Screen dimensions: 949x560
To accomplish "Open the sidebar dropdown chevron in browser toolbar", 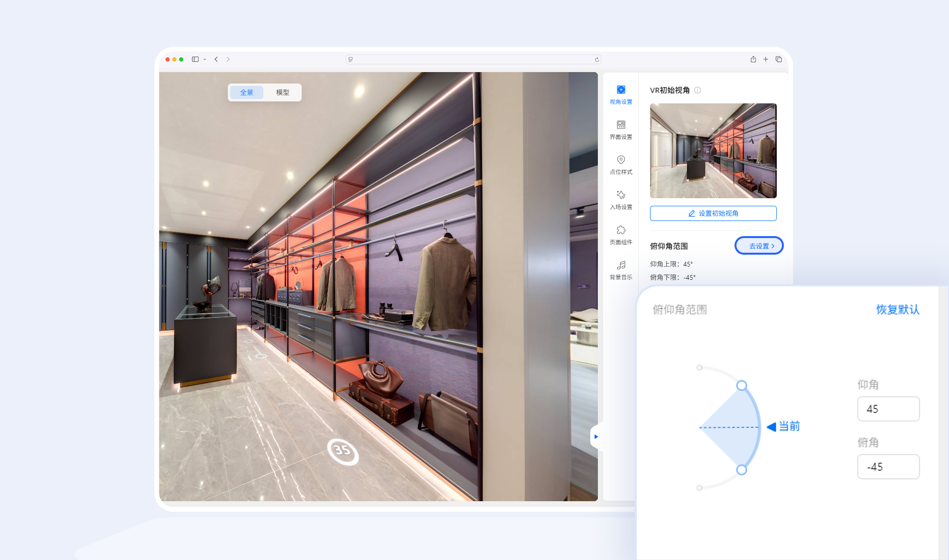I will tap(205, 59).
